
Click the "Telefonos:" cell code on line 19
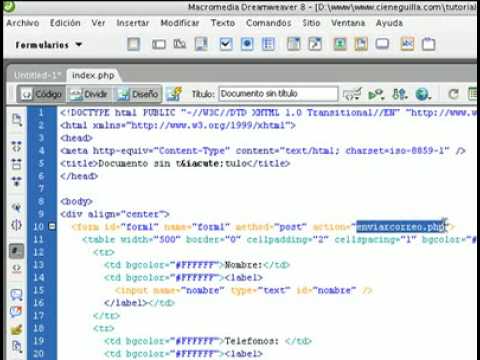[x=208, y=341]
